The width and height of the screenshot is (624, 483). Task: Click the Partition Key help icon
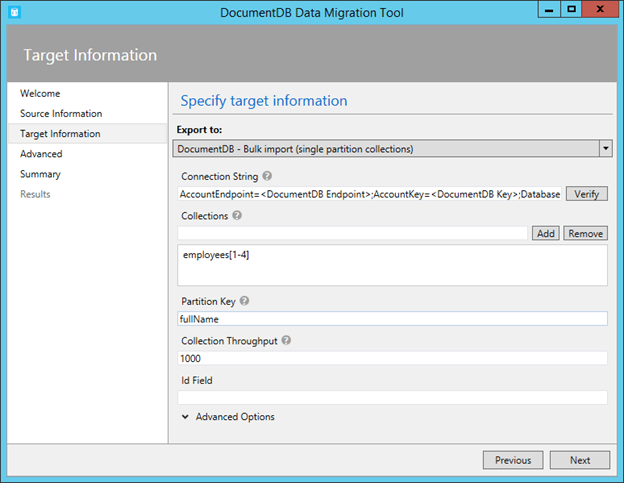[245, 301]
